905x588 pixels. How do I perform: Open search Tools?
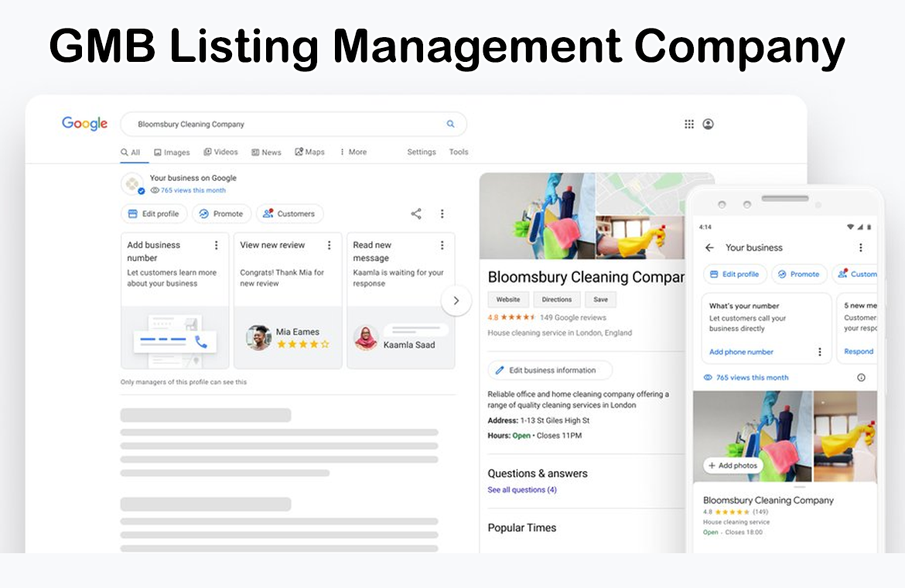point(459,152)
